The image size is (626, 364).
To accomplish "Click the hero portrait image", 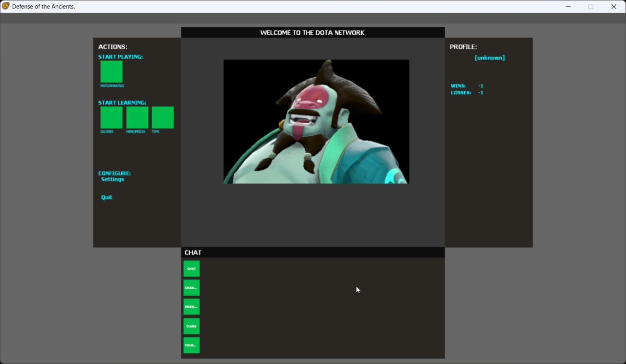I will click(x=316, y=122).
